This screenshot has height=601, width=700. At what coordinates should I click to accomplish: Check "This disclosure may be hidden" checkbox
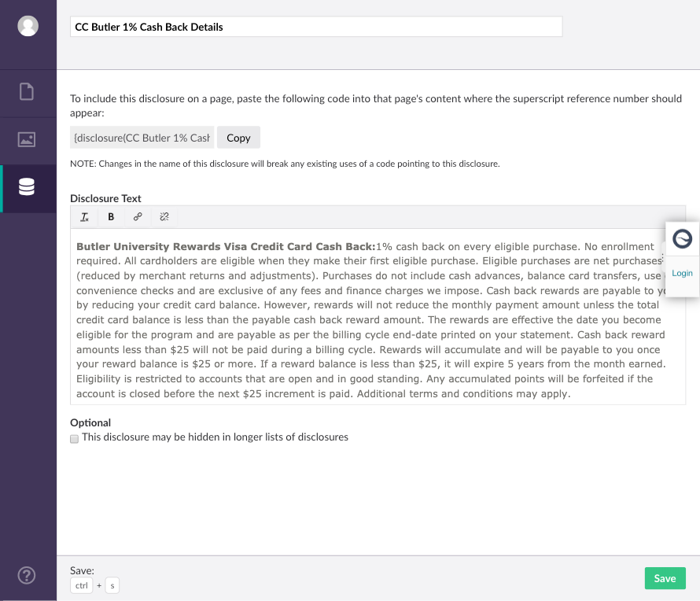75,438
